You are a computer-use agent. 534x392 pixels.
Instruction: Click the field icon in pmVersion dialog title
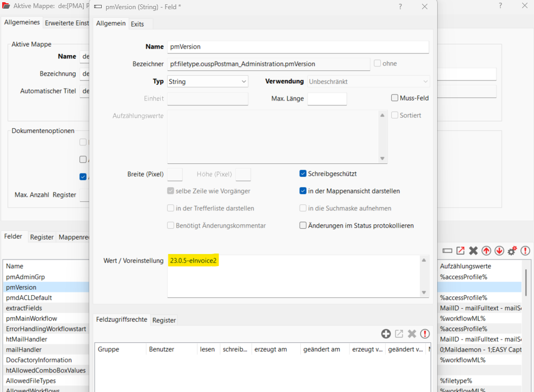click(x=98, y=6)
